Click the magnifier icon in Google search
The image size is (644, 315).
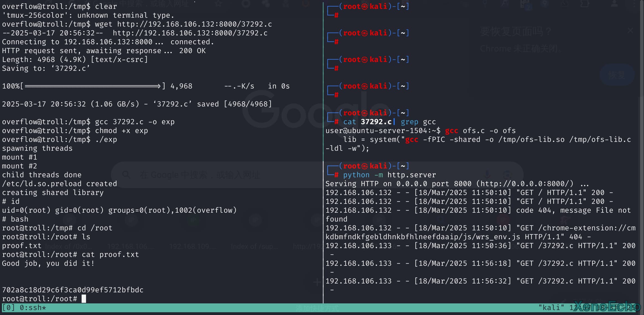(126, 175)
